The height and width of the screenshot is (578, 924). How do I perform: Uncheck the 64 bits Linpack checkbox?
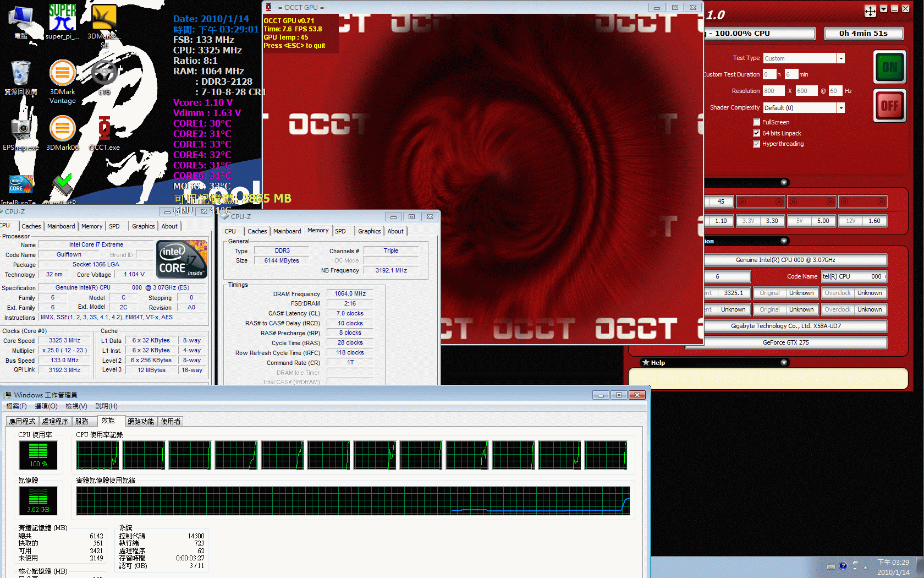click(x=757, y=133)
